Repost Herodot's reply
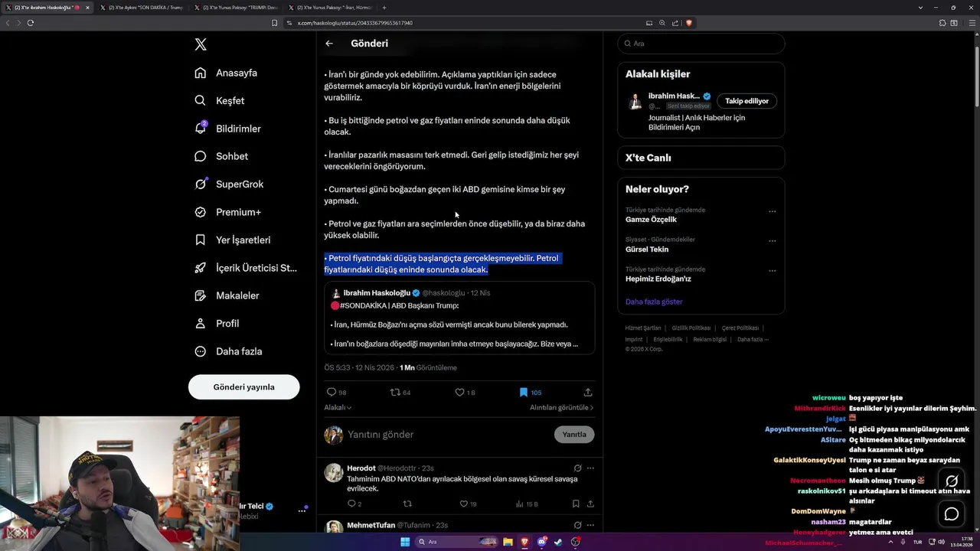This screenshot has height=551, width=980. pos(407,504)
